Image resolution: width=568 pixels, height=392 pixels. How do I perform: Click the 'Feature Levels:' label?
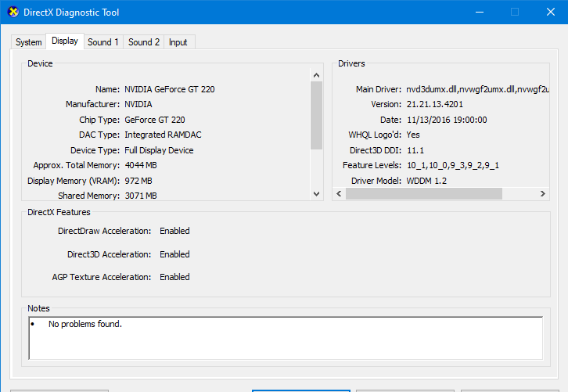pyautogui.click(x=372, y=165)
